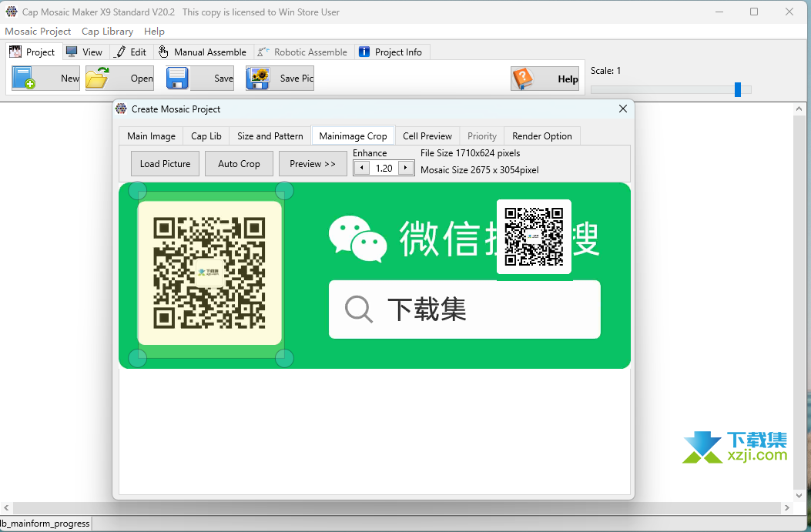
Task: Open the Cell Preview tab
Action: tap(427, 136)
